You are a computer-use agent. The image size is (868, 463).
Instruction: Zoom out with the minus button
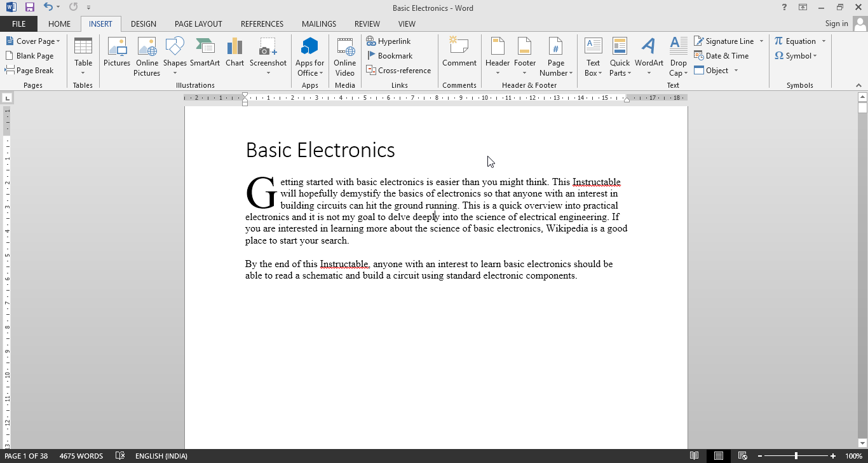759,456
